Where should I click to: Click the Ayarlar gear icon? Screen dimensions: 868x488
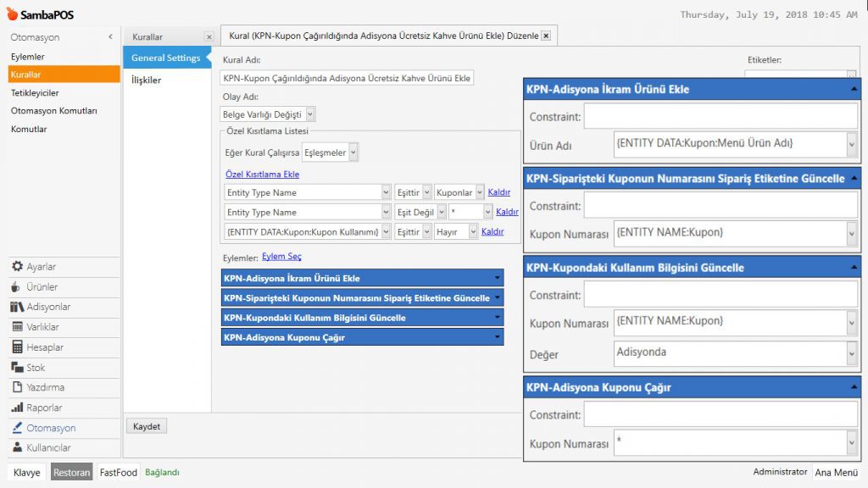(x=17, y=267)
